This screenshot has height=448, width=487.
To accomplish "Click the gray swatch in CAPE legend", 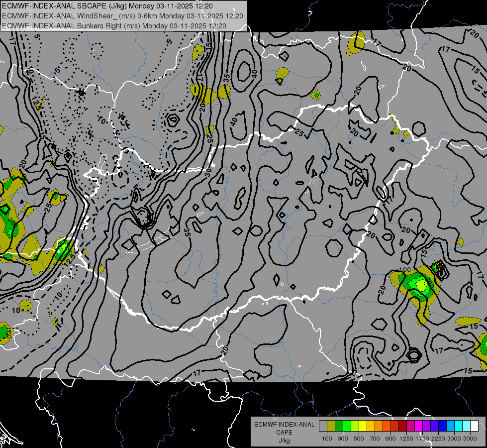I will 323,426.
